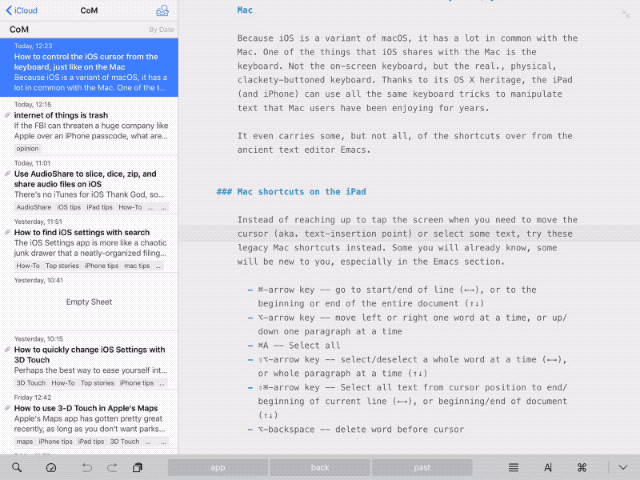Tap '3D Touch' tag under 3D Touch settings sheet
This screenshot has width=640, height=480.
(31, 383)
